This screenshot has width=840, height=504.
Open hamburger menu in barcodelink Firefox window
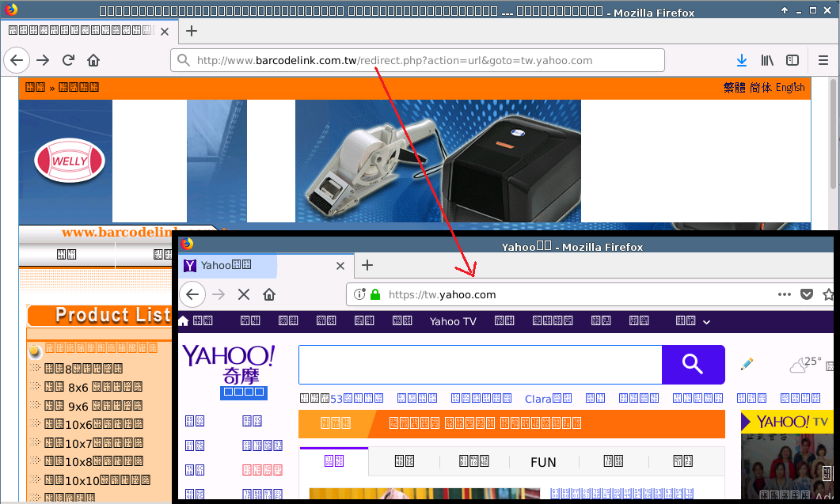[823, 60]
